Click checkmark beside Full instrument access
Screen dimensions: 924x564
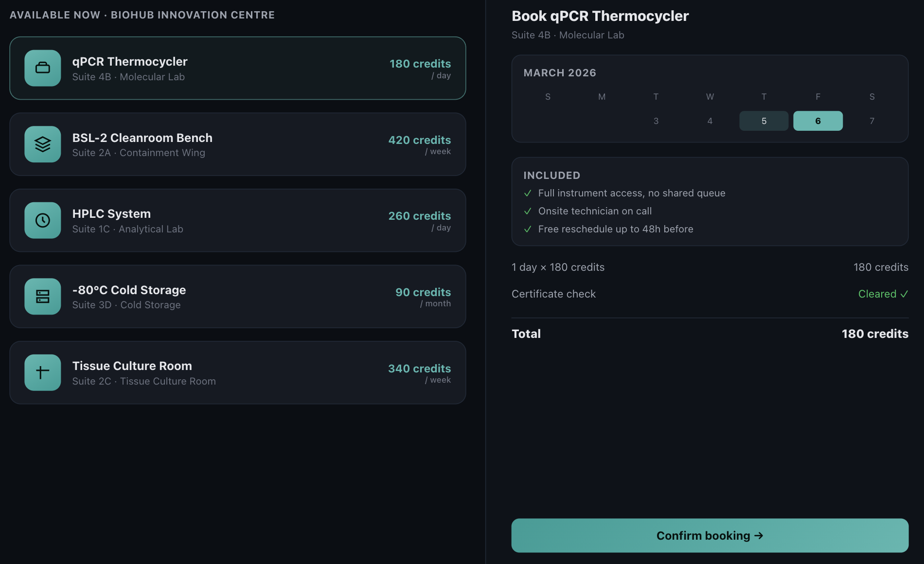[x=528, y=194]
